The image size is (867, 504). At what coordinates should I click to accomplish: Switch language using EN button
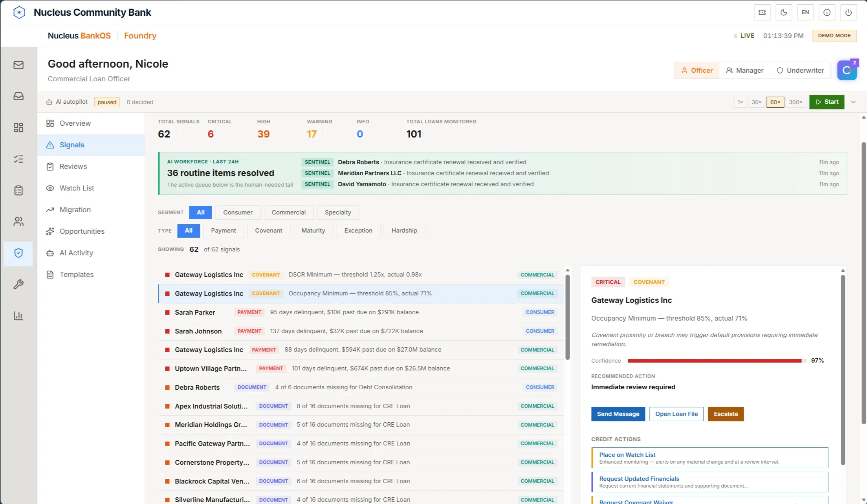point(805,13)
